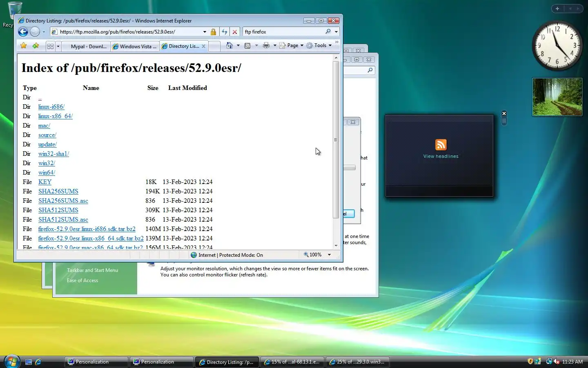Image resolution: width=588 pixels, height=368 pixels.
Task: Open a new blank tab
Action: 214,46
